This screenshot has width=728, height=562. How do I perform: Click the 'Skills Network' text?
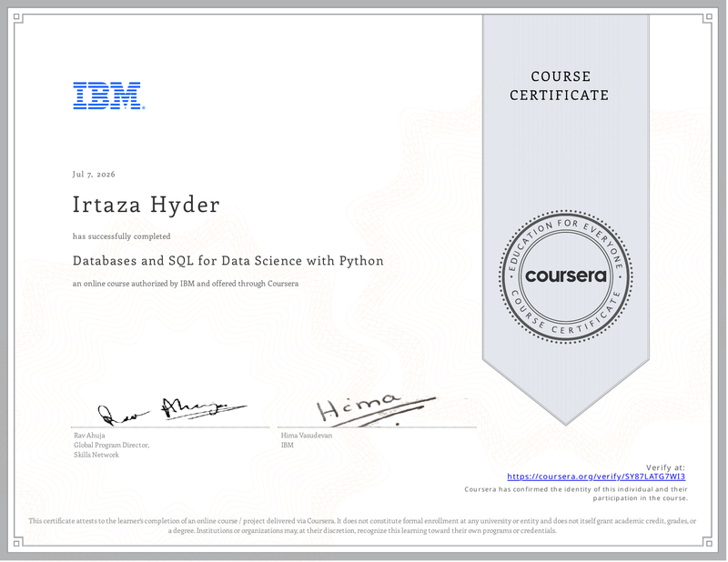tap(96, 455)
